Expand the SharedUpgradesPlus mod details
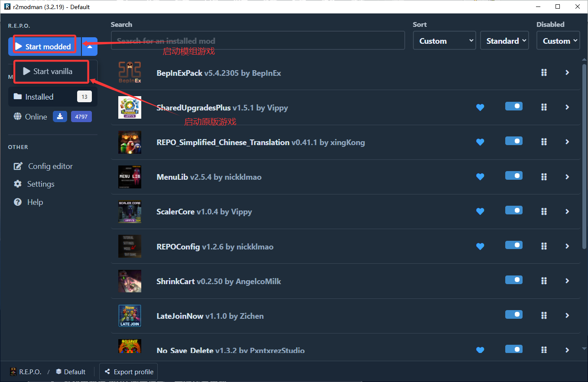The image size is (588, 382). [x=567, y=107]
